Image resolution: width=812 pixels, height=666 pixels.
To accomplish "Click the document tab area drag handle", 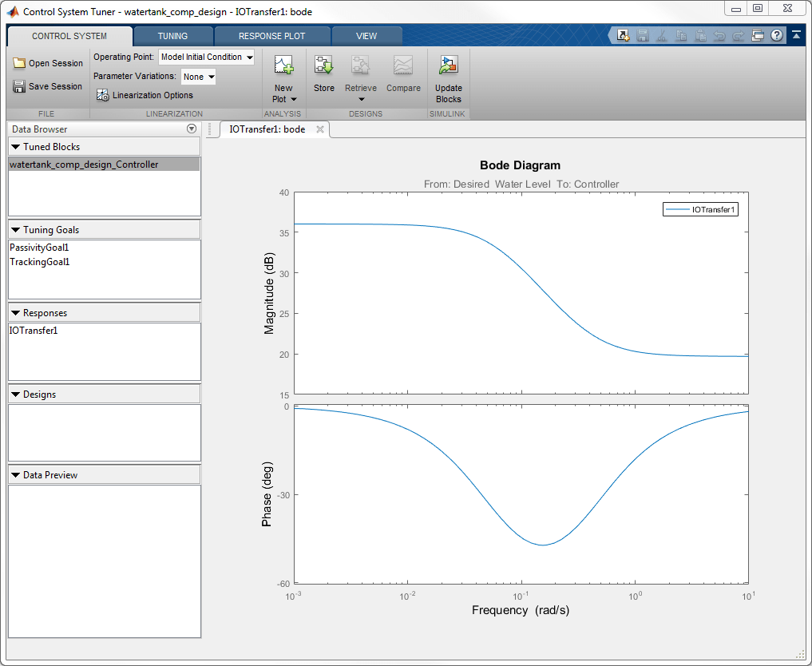I will (x=210, y=129).
